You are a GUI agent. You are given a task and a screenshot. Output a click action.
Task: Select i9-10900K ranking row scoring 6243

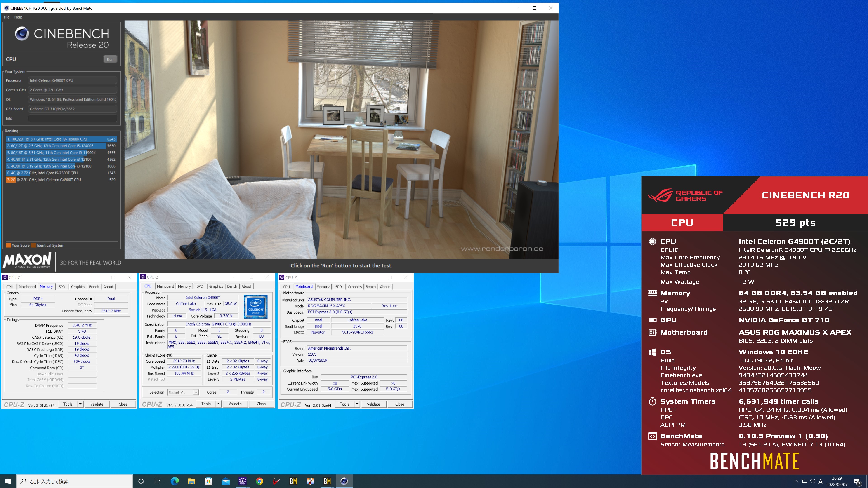(61, 139)
